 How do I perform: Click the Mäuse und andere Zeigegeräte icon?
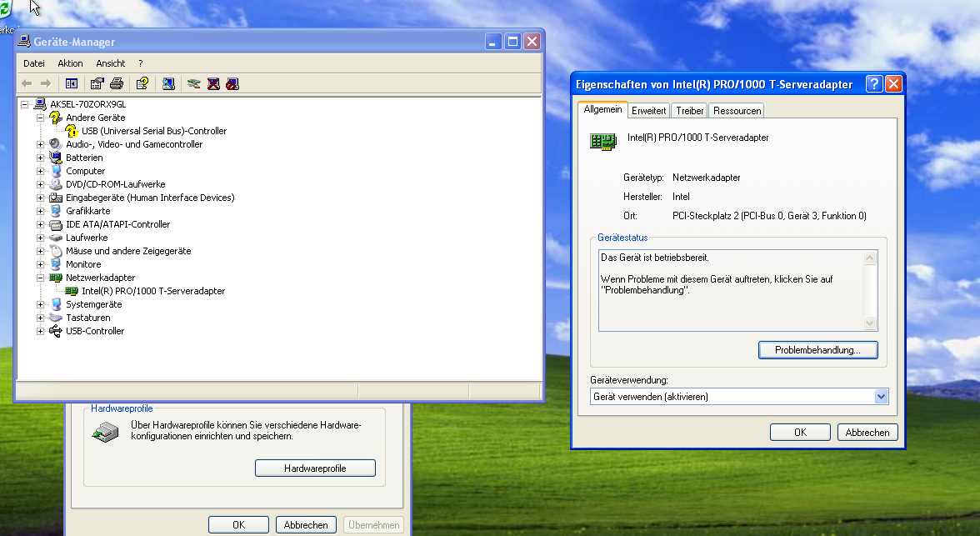coord(56,251)
